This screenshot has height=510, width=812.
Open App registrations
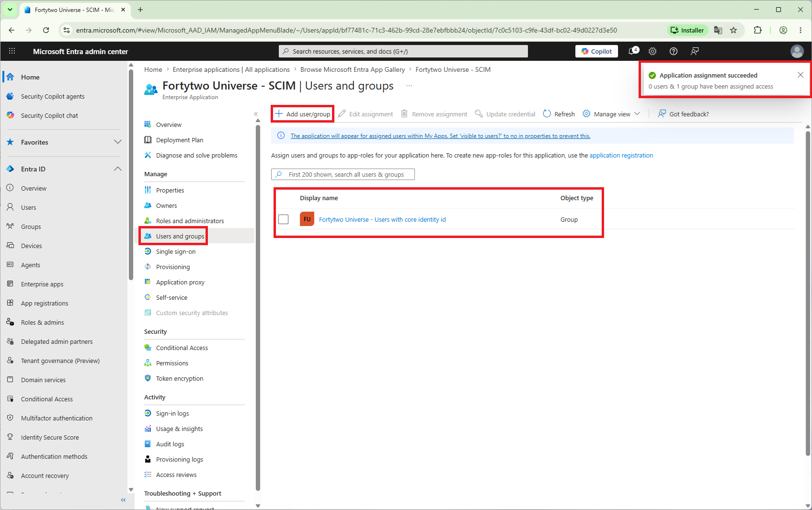point(45,304)
